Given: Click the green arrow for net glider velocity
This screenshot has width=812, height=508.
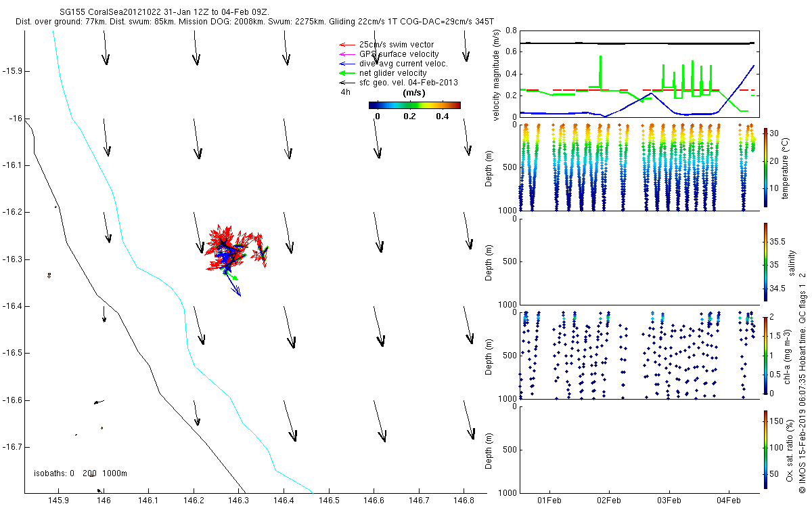Looking at the screenshot, I should tap(348, 73).
